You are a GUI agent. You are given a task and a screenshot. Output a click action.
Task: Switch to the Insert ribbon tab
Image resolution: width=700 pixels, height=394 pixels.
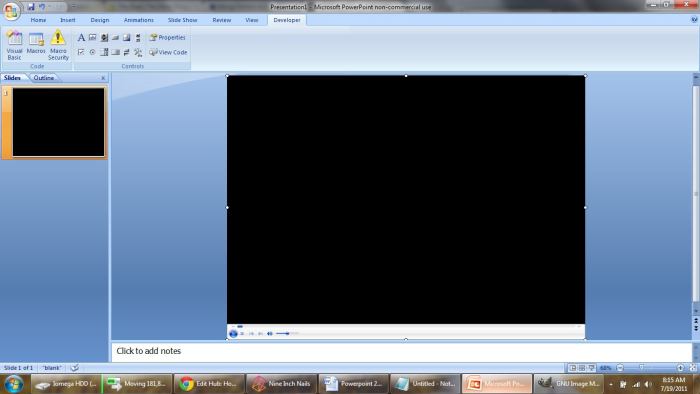(68, 20)
